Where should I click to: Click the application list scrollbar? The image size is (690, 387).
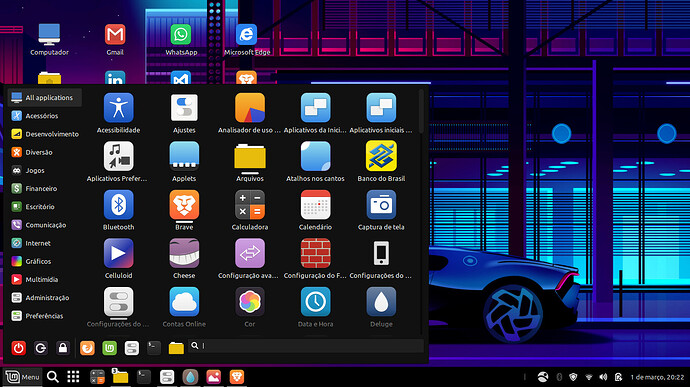point(421,111)
